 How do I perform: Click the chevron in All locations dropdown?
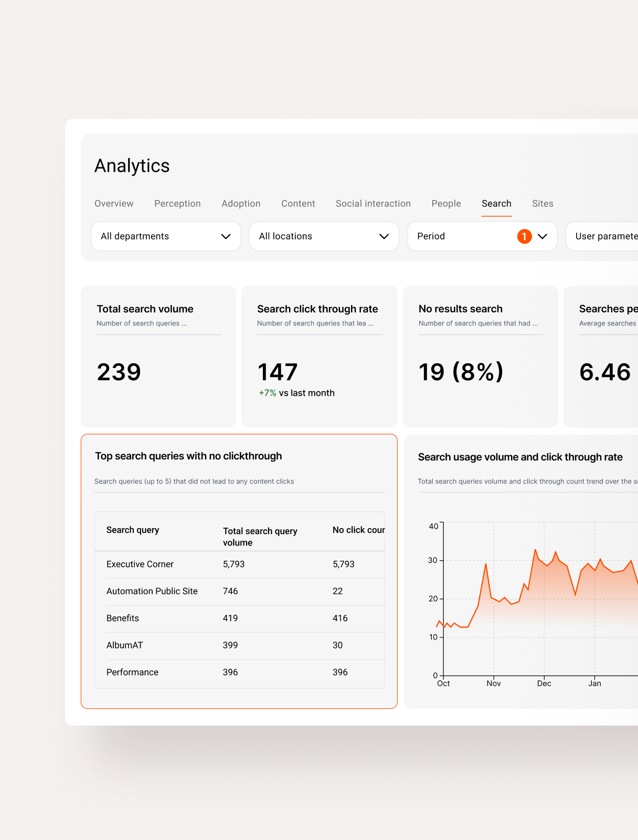(x=384, y=236)
